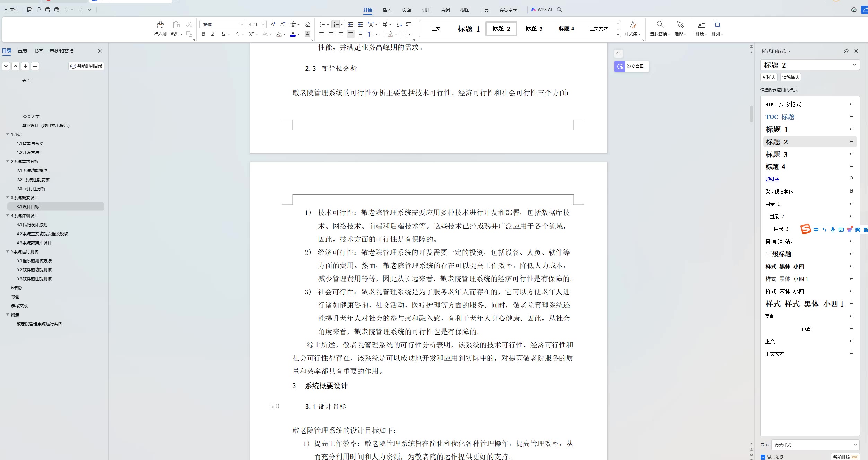This screenshot has width=868, height=460.
Task: Switch to the 审阅 ribbon tab
Action: [445, 10]
